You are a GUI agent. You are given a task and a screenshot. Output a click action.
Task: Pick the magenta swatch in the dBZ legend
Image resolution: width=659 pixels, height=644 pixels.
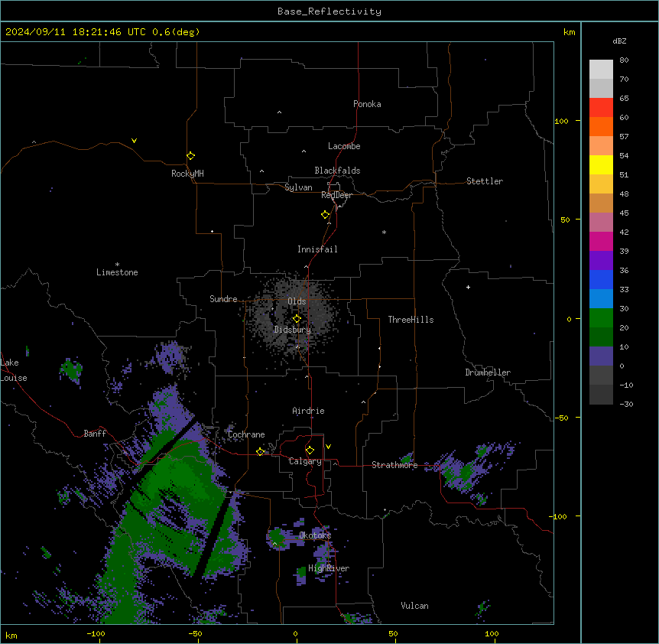click(601, 241)
